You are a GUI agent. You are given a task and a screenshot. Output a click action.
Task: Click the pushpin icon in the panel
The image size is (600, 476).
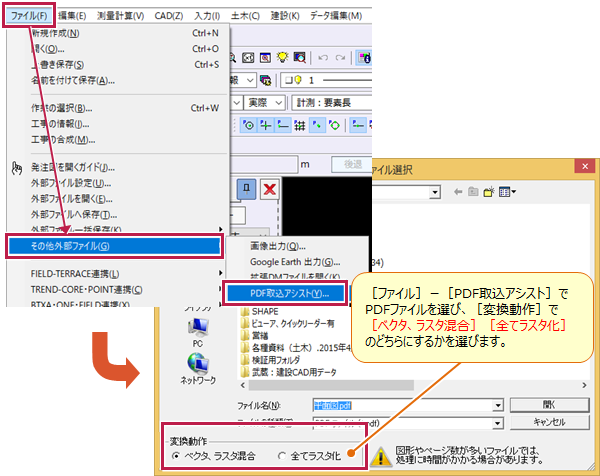(x=246, y=189)
